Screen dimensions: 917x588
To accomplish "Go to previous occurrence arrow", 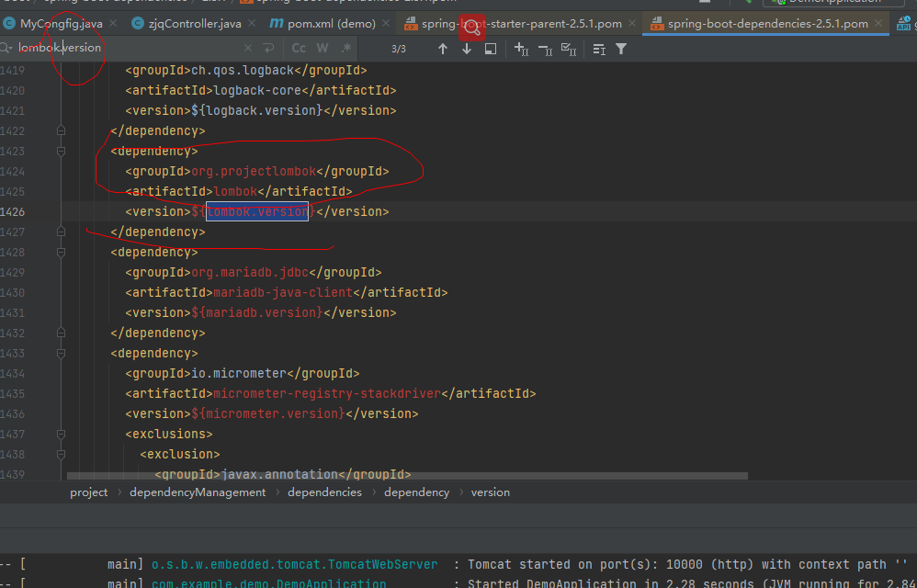I will point(443,49).
